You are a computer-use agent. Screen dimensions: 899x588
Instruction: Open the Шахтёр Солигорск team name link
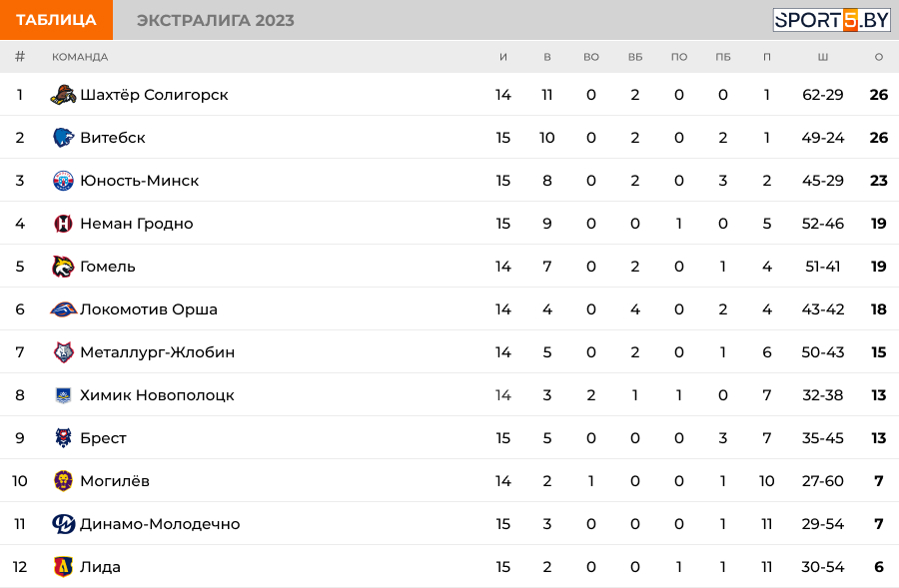click(x=154, y=95)
